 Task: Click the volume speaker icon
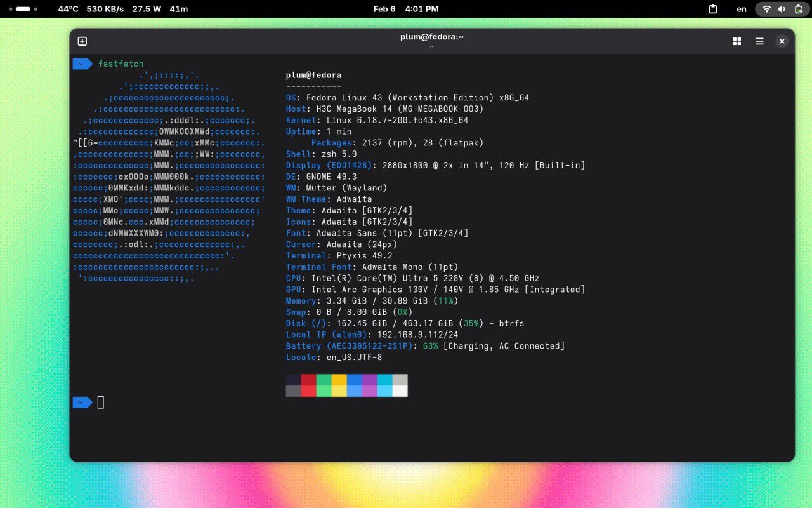click(x=782, y=9)
